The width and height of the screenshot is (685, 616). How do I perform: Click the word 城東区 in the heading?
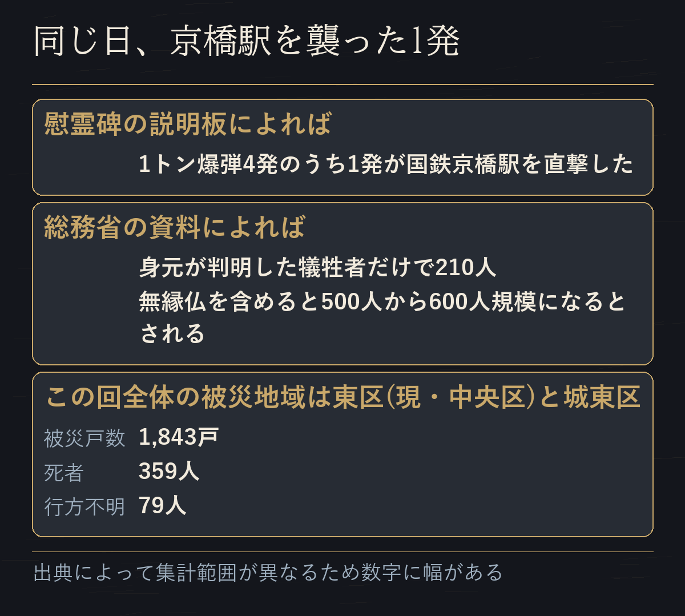602,397
